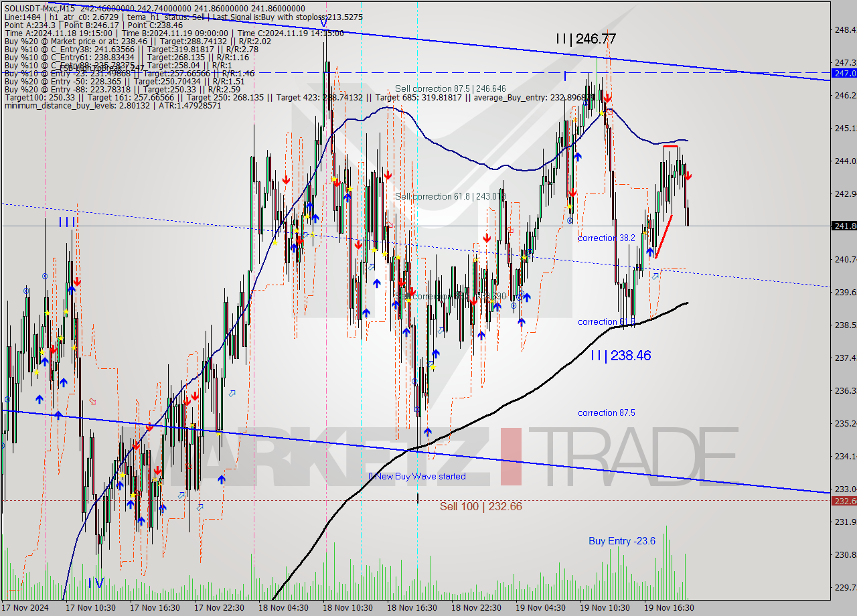Click the 234.1 price axis label

[845, 456]
